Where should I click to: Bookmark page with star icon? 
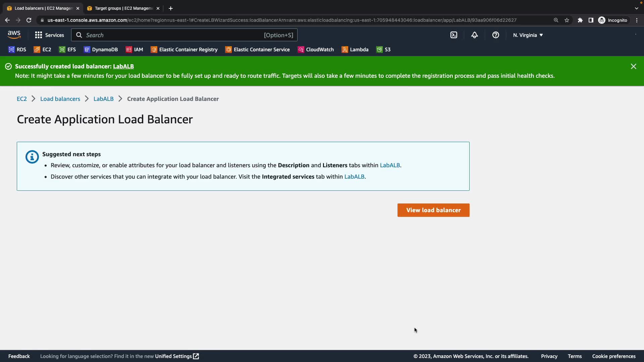[x=567, y=20]
